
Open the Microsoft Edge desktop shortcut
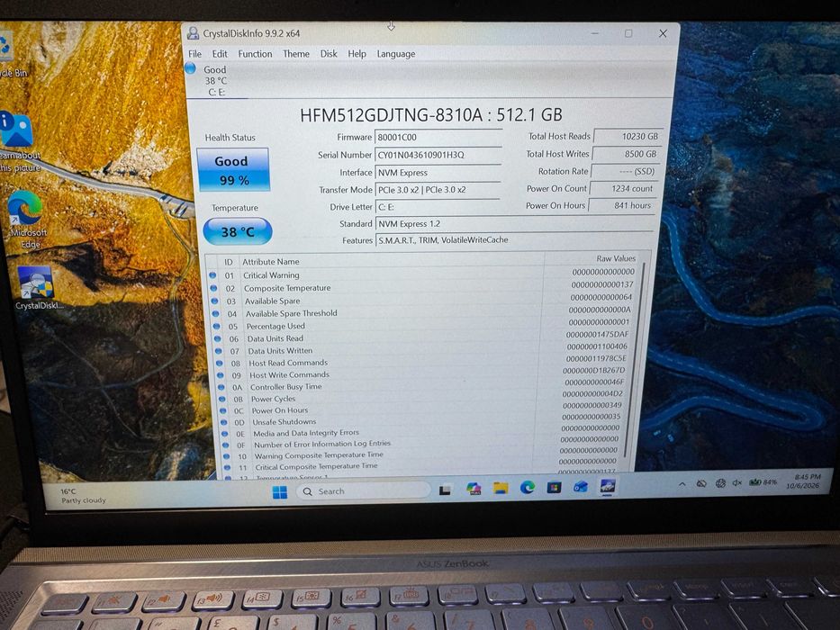click(x=26, y=220)
